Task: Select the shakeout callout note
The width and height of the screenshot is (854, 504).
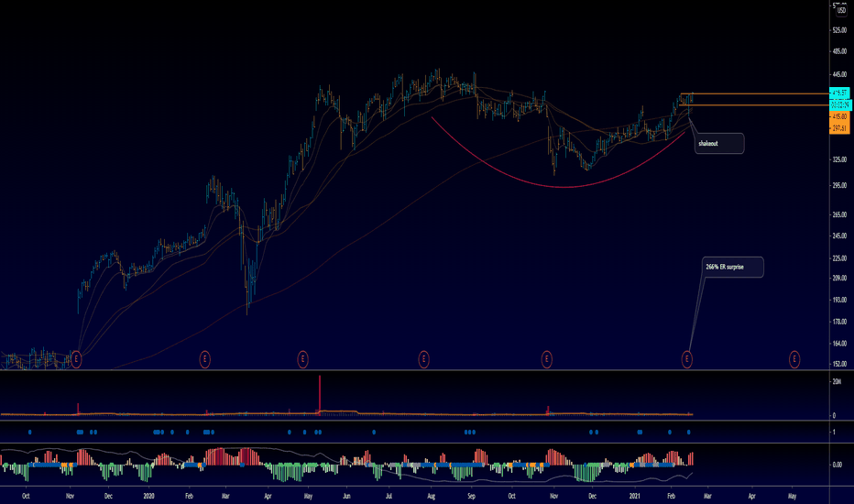Action: click(x=719, y=143)
